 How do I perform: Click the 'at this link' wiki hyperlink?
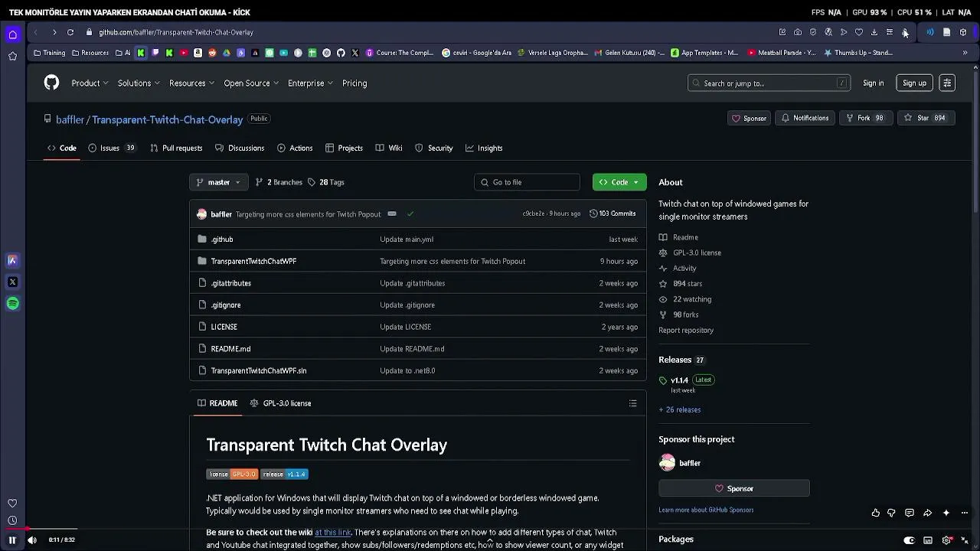333,532
